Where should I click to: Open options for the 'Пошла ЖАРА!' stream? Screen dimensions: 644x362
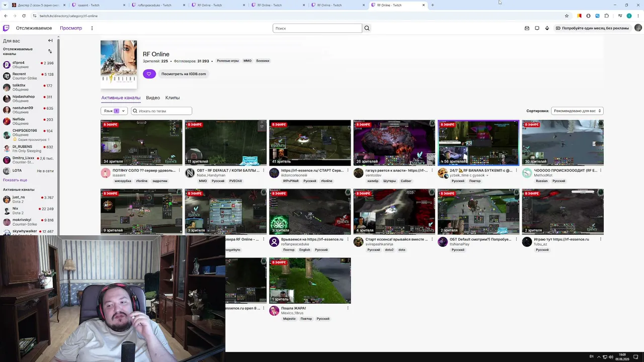(348, 308)
